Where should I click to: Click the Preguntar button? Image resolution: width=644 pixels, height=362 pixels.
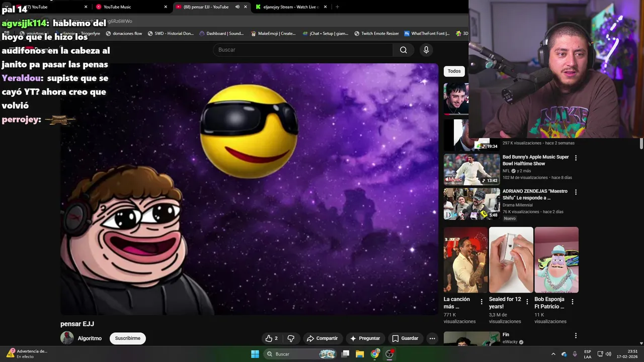pyautogui.click(x=365, y=338)
